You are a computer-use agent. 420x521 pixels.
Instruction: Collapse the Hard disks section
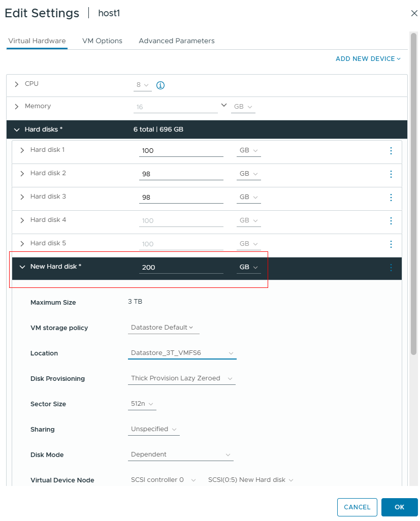coord(17,129)
